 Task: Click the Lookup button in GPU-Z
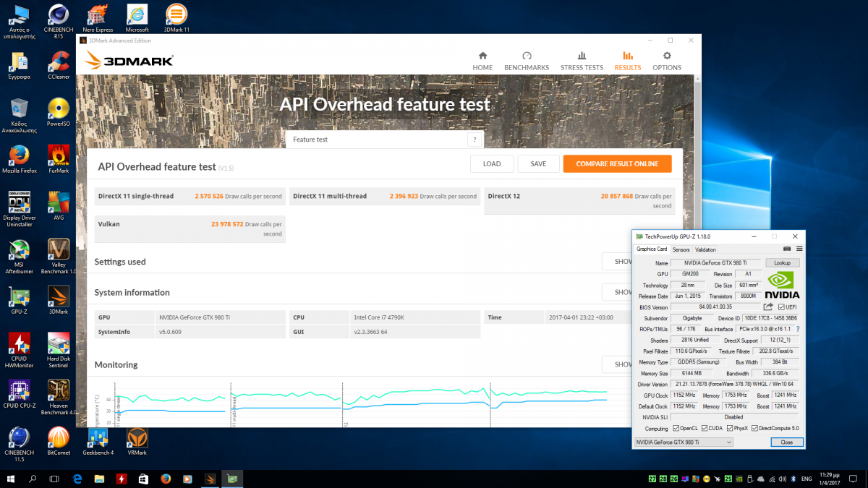pyautogui.click(x=783, y=263)
